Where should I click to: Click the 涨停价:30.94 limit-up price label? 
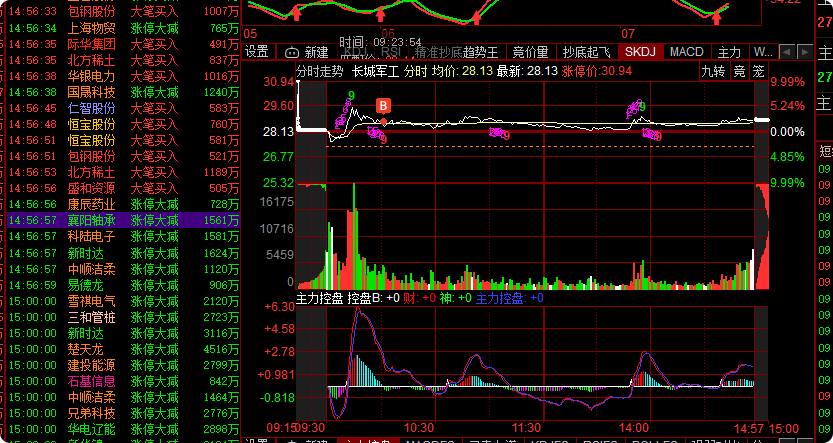coord(597,71)
